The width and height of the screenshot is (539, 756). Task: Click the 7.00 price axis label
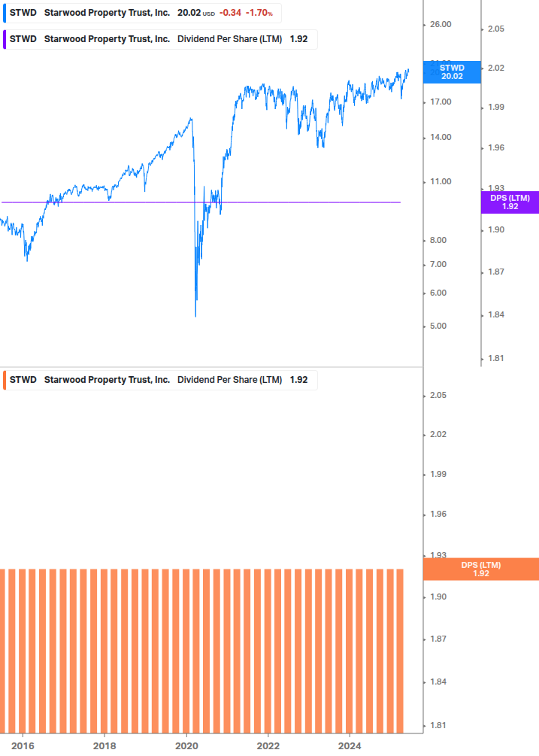(x=438, y=264)
